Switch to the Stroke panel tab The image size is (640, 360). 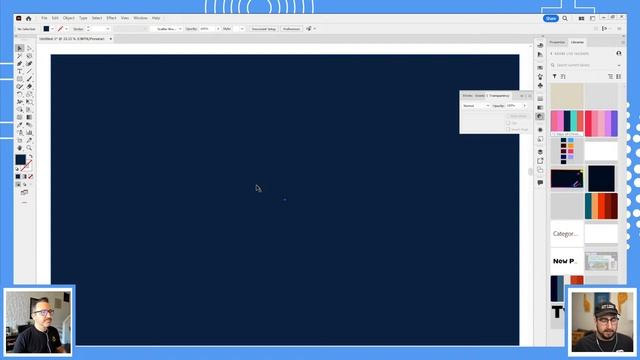coord(467,96)
